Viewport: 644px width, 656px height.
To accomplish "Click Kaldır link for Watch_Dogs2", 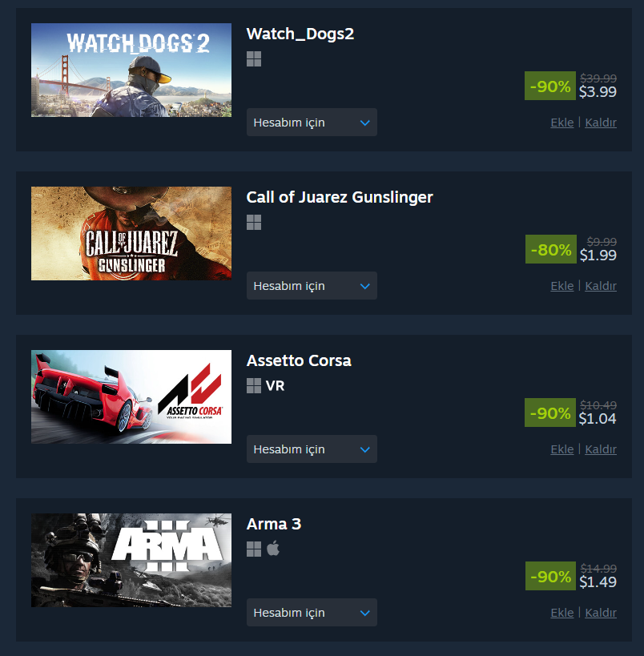I will coord(601,123).
